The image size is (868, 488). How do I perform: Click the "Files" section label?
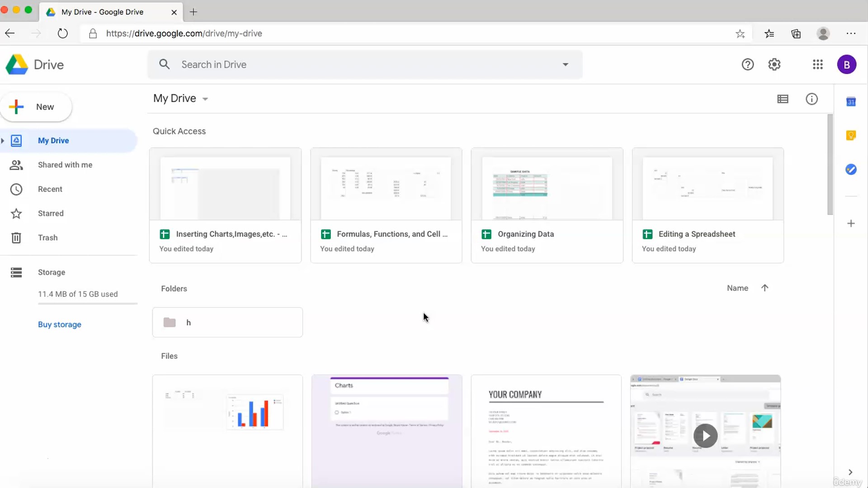coord(170,356)
